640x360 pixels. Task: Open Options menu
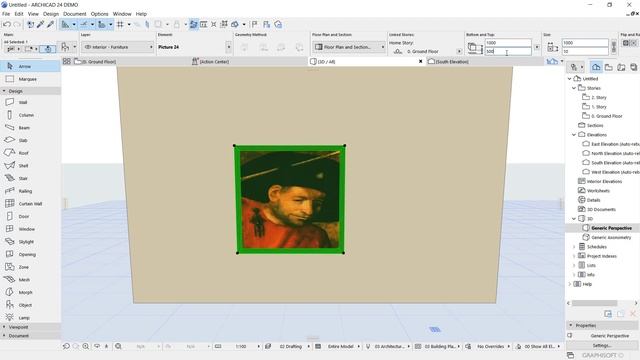[x=99, y=14]
